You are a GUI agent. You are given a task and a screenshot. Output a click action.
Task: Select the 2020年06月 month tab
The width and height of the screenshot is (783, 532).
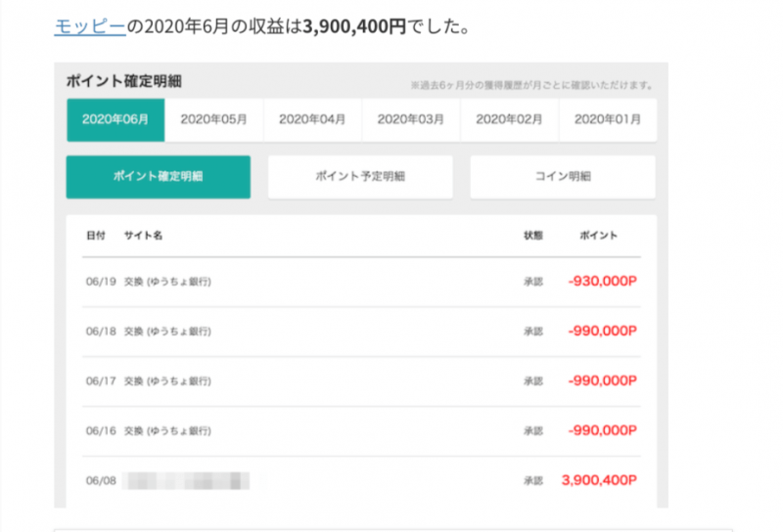115,119
